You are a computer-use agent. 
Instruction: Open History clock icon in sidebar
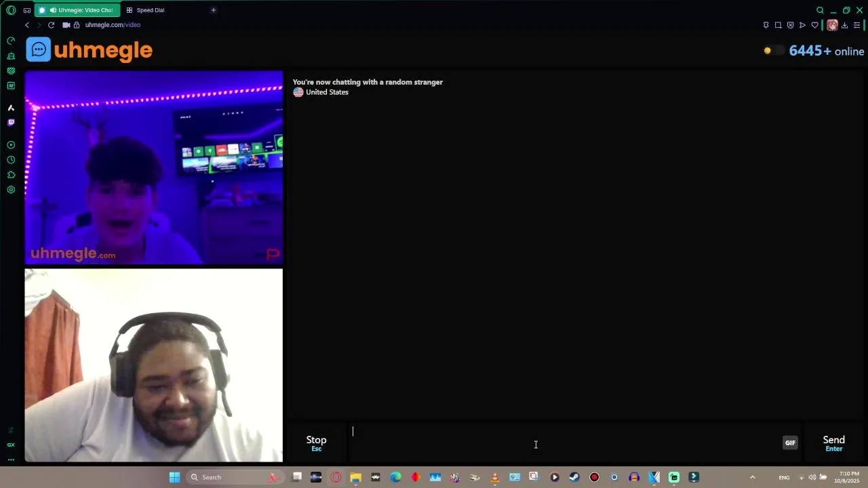[11, 160]
